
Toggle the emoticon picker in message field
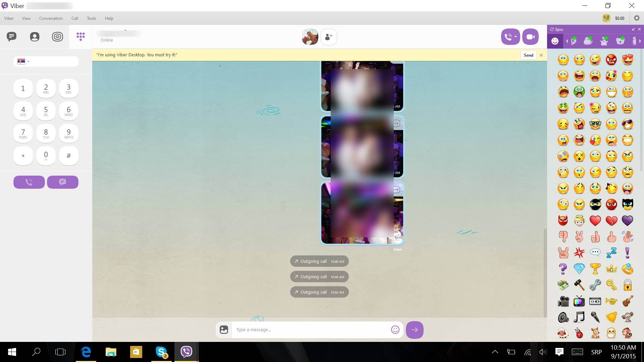click(395, 330)
